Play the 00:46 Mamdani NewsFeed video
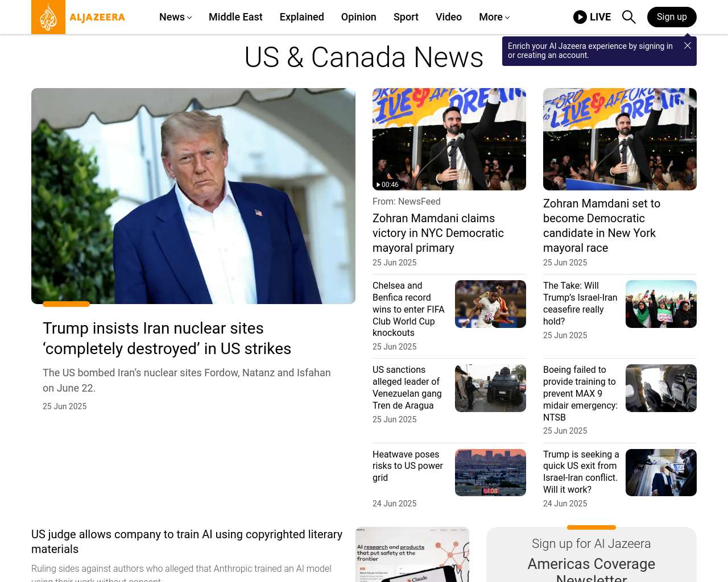The width and height of the screenshot is (728, 582). coord(449,139)
